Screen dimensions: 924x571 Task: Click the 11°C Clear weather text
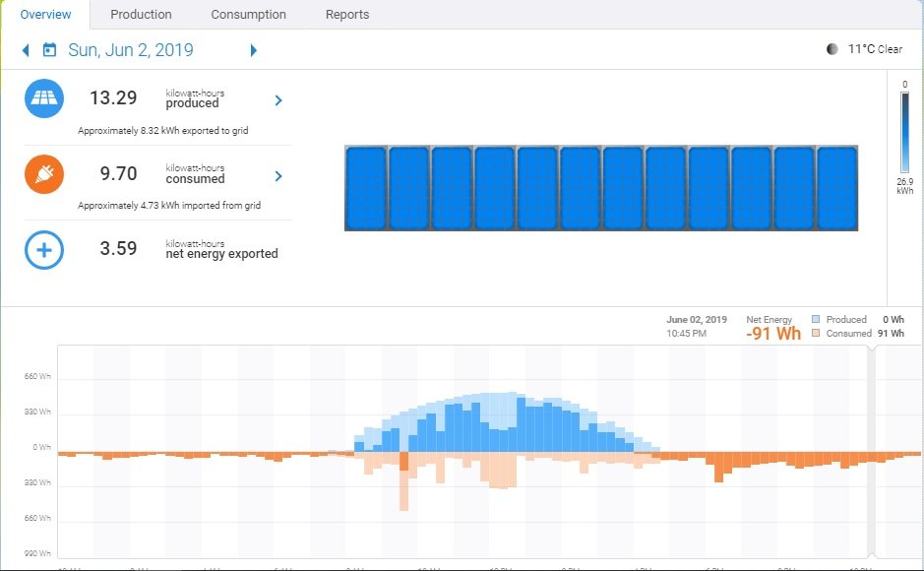(x=875, y=49)
